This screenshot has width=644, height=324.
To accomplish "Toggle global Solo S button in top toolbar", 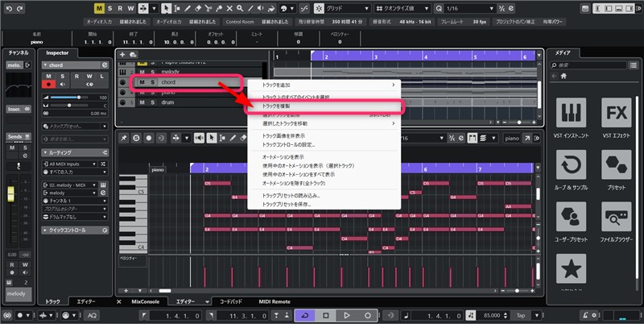I will click(x=109, y=8).
